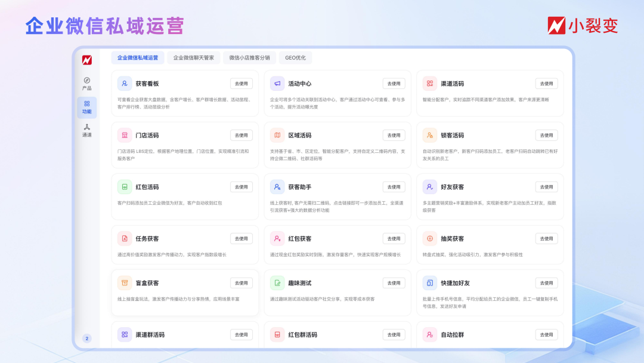Image resolution: width=644 pixels, height=363 pixels.
Task: Click the 趣味测试 quiz icon
Action: pos(277,282)
